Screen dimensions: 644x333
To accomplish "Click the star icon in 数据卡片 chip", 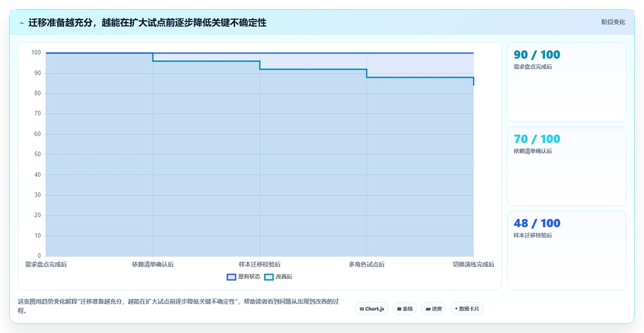I will click(456, 309).
